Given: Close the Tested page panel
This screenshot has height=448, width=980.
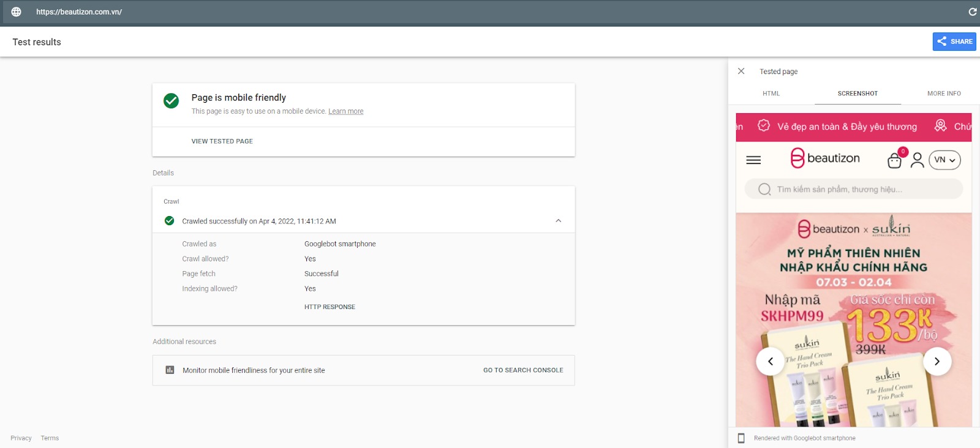Looking at the screenshot, I should click(741, 71).
